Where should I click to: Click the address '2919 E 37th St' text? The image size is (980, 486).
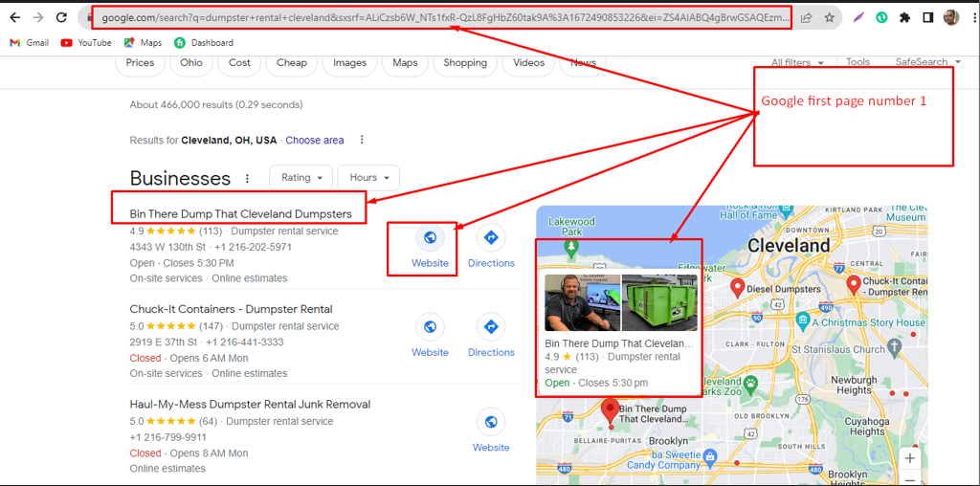coord(163,342)
